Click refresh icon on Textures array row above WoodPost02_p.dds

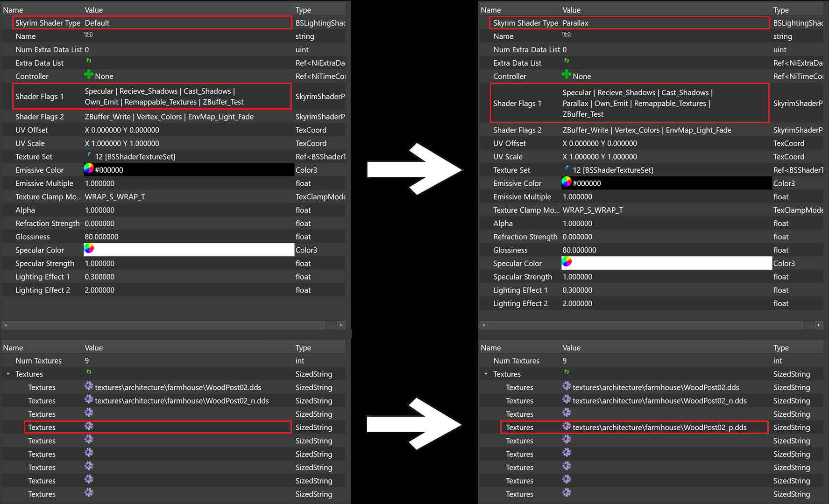click(x=566, y=372)
